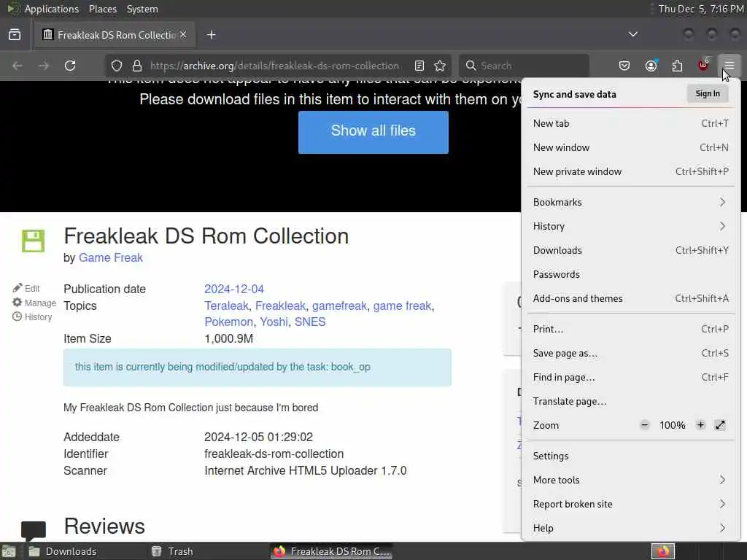This screenshot has height=560, width=747.
Task: Open the 2024-12-04 publication date link
Action: (x=234, y=289)
